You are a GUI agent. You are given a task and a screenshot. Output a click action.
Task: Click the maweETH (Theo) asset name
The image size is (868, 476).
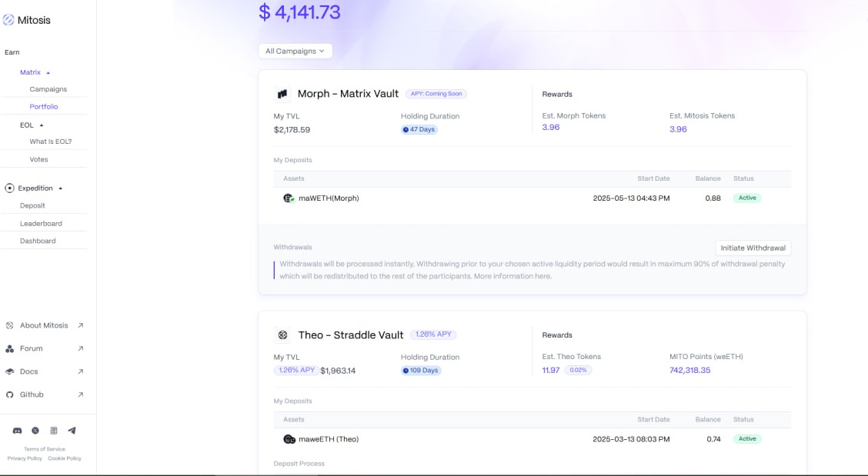coord(329,439)
